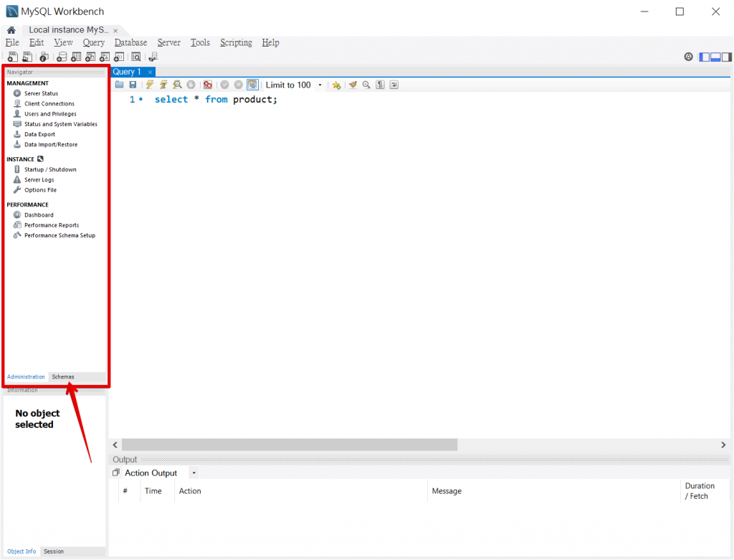
Task: Select the Local instance MySQL connection tab
Action: 68,30
